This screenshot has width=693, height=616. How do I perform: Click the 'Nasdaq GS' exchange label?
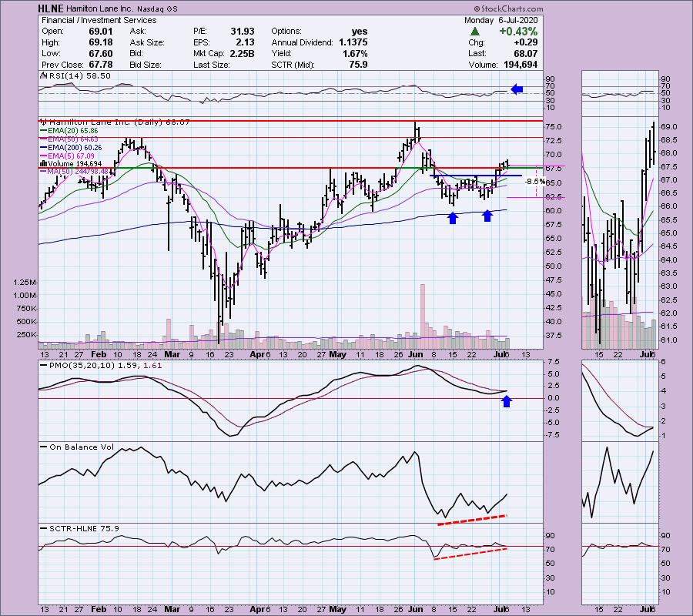(157, 8)
